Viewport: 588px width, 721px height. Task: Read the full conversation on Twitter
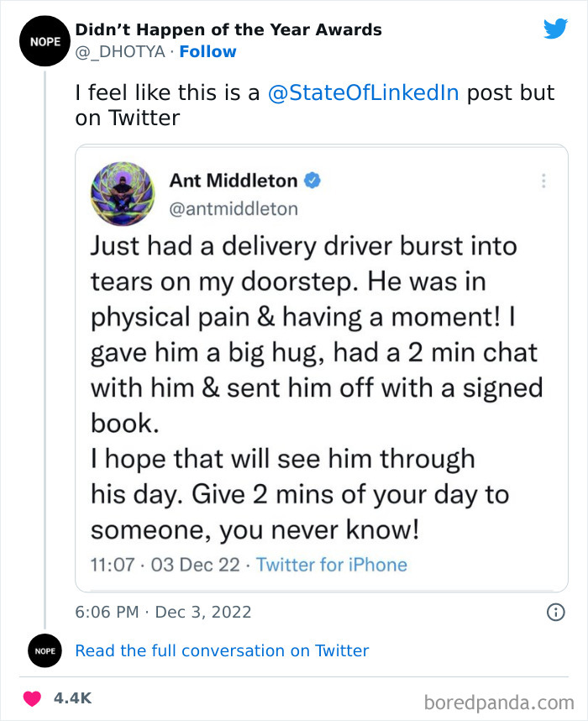tap(222, 650)
